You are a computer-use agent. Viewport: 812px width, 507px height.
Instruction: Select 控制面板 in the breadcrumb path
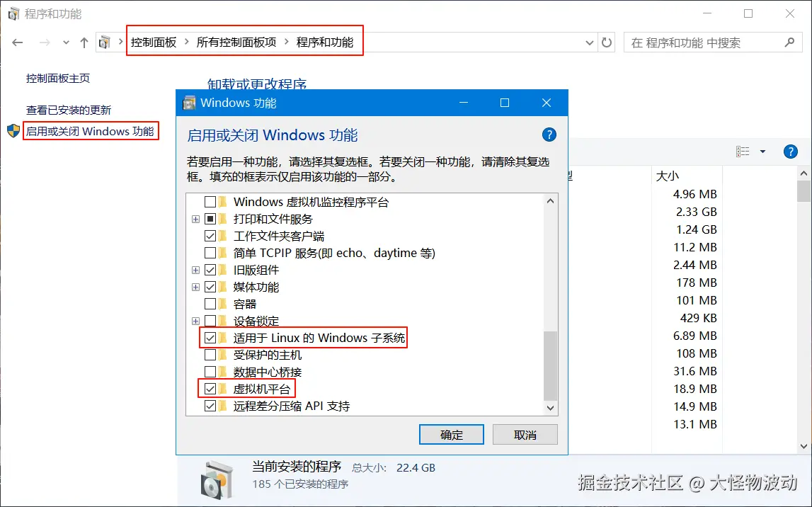click(x=154, y=42)
